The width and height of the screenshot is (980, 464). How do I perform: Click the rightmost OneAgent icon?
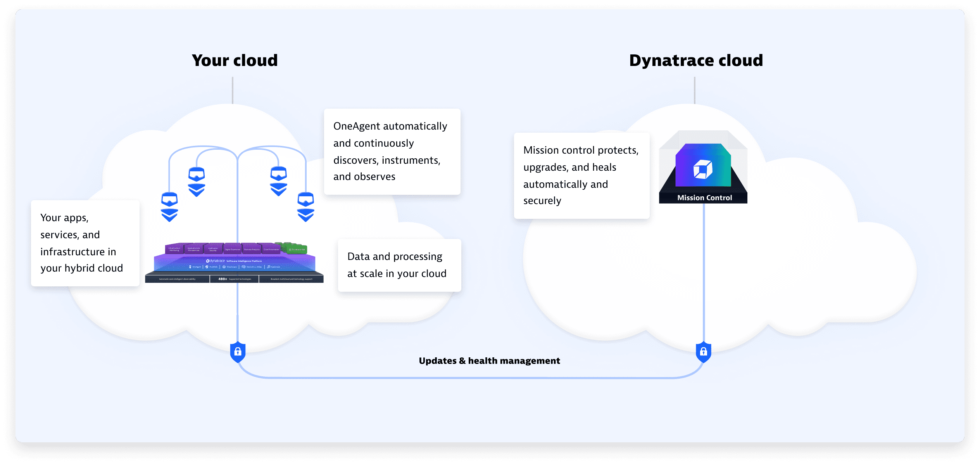[x=305, y=207]
